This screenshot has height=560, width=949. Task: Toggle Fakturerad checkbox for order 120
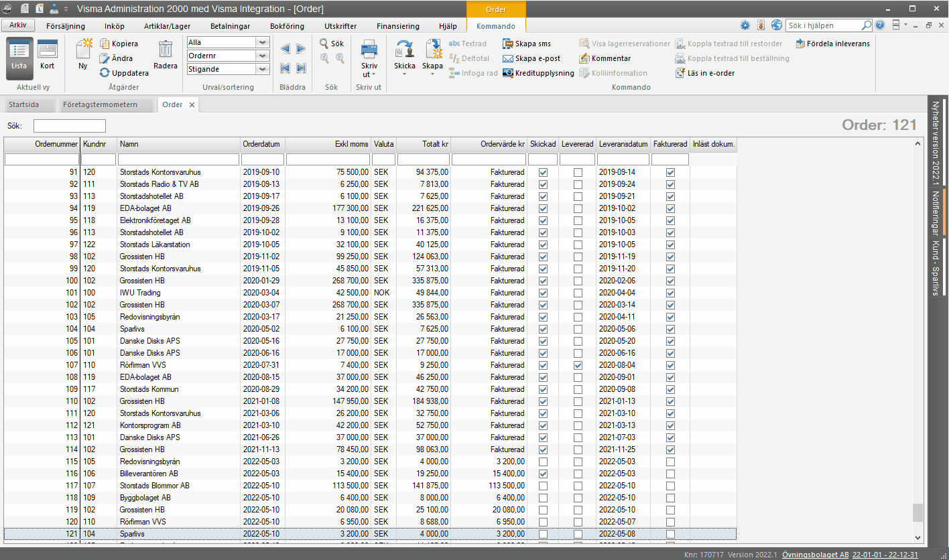(x=670, y=522)
